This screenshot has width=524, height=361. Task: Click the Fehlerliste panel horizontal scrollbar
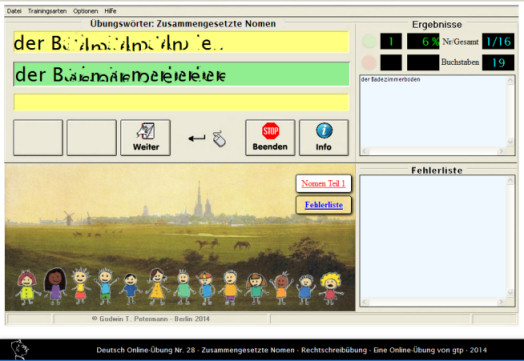433,303
